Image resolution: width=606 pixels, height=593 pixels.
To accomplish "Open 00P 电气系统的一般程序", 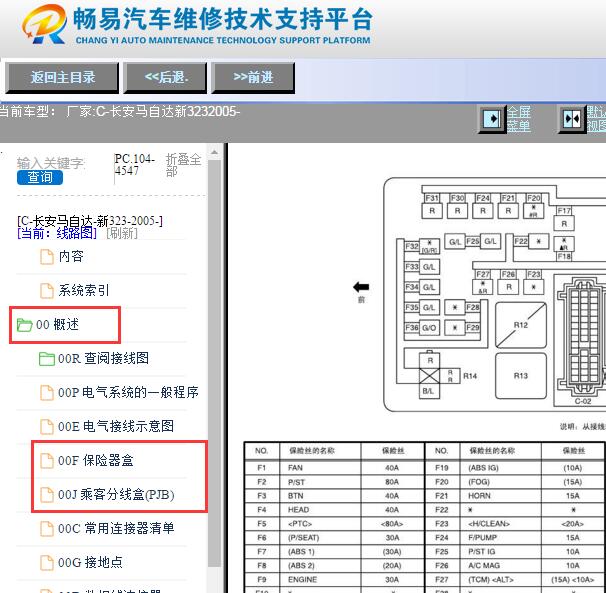I will click(x=128, y=392).
